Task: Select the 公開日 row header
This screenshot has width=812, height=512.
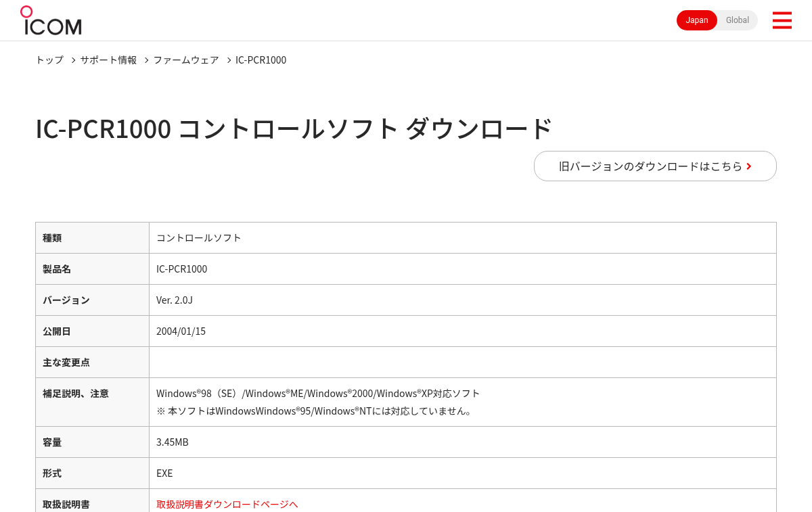Action: [x=92, y=331]
